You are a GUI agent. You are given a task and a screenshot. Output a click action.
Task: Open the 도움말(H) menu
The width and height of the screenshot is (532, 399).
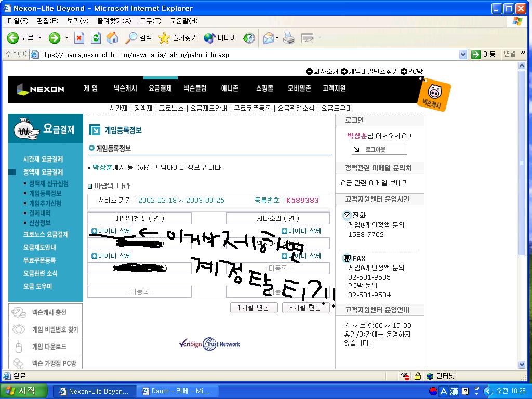pyautogui.click(x=183, y=21)
